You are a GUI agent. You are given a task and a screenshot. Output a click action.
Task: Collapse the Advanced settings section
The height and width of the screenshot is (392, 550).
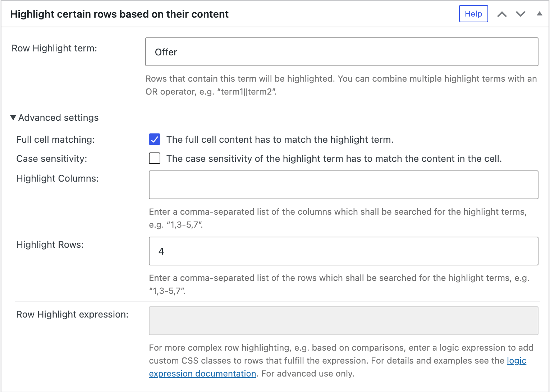pos(59,118)
